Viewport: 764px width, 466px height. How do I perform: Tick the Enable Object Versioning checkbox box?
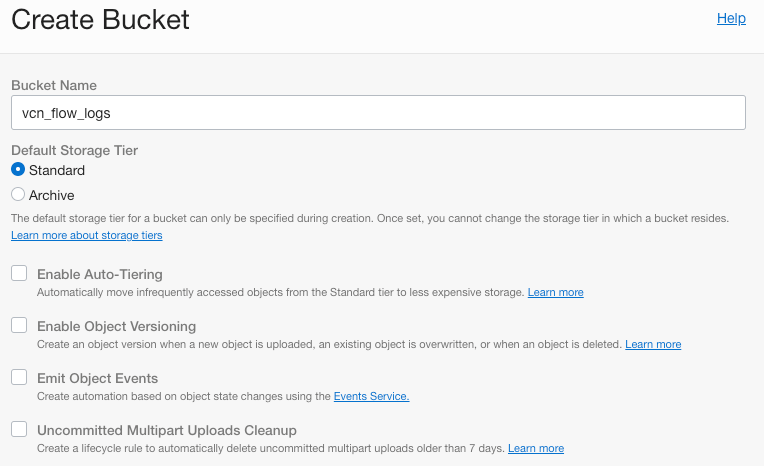[19, 326]
